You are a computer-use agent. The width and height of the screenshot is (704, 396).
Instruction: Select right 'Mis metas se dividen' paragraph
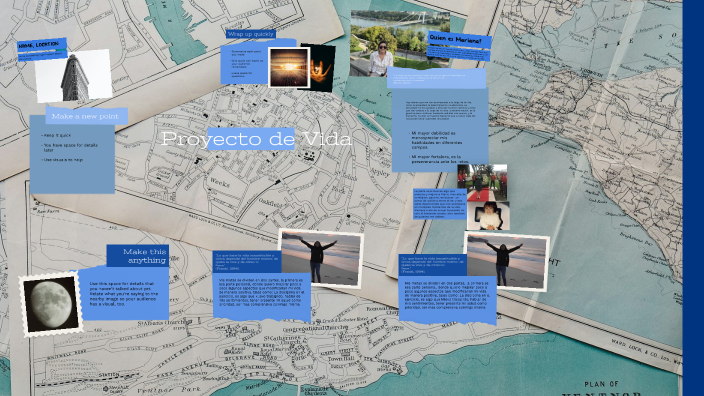447,295
